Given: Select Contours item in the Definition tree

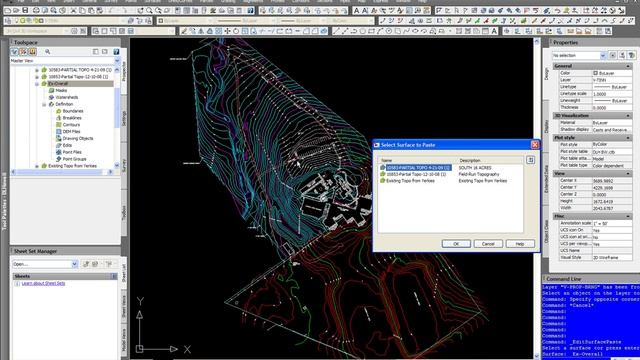Looking at the screenshot, I should 71,125.
